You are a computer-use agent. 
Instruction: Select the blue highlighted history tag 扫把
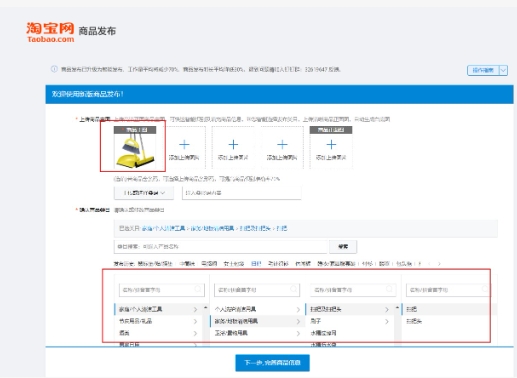[x=256, y=264]
